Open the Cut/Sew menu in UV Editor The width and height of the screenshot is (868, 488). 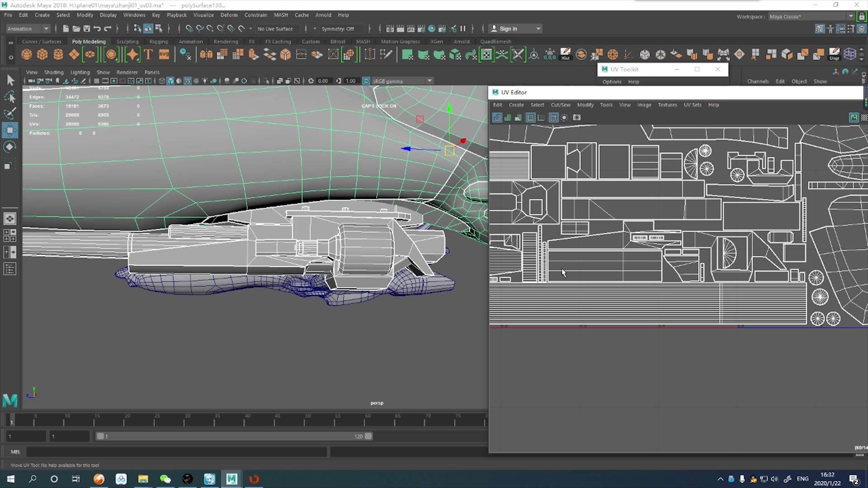[560, 105]
